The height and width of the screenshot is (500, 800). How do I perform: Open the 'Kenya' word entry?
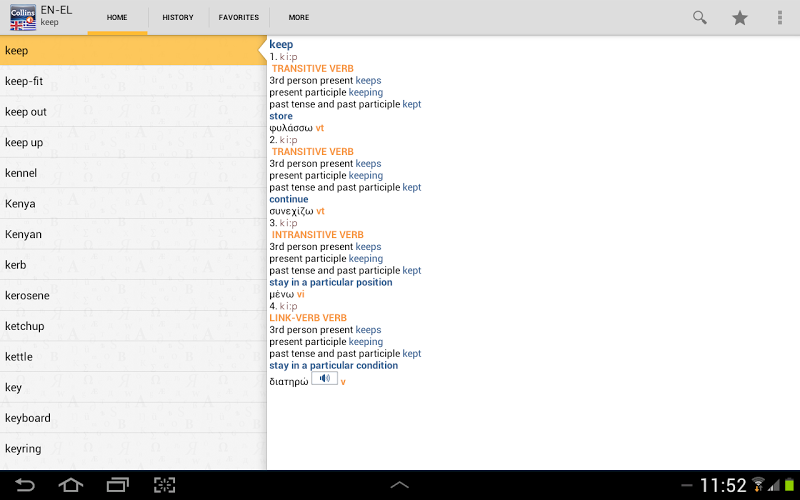coord(133,204)
